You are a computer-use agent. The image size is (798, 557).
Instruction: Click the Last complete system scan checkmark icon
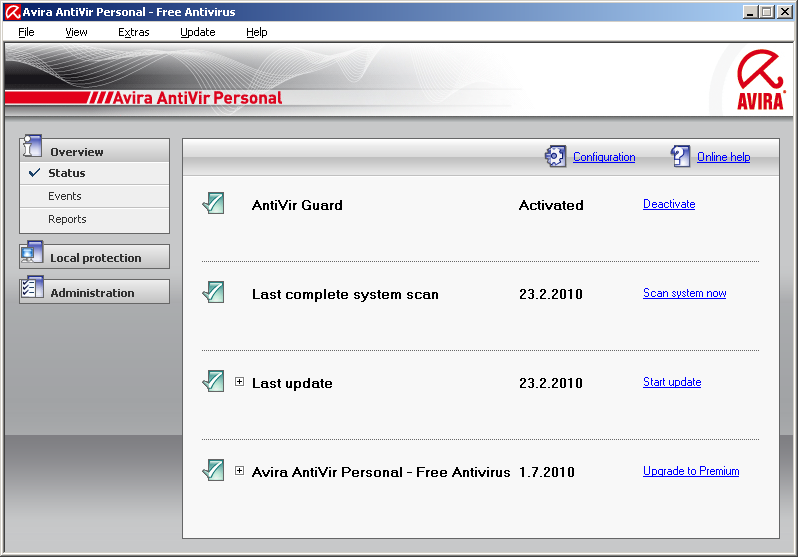pyautogui.click(x=213, y=292)
